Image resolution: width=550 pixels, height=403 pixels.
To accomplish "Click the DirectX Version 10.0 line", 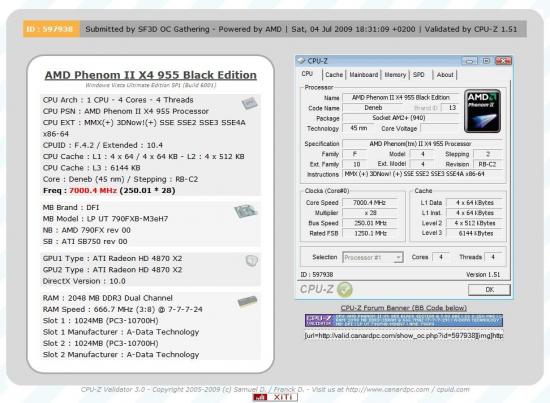I will point(84,281).
